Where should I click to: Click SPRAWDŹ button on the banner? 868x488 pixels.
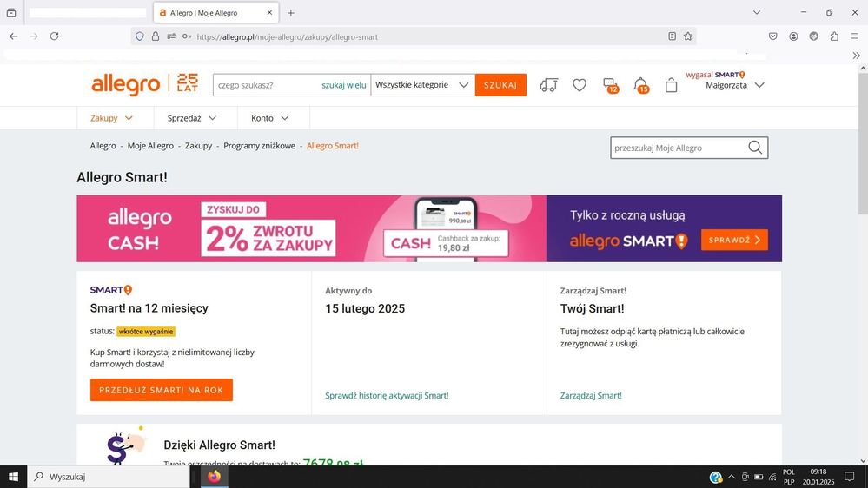tap(734, 240)
